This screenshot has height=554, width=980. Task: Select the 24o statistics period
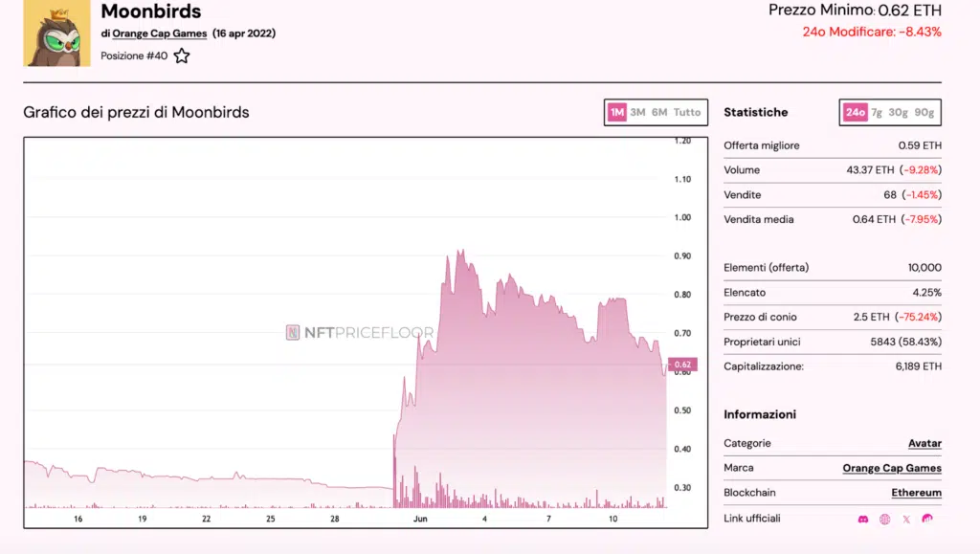pos(855,112)
